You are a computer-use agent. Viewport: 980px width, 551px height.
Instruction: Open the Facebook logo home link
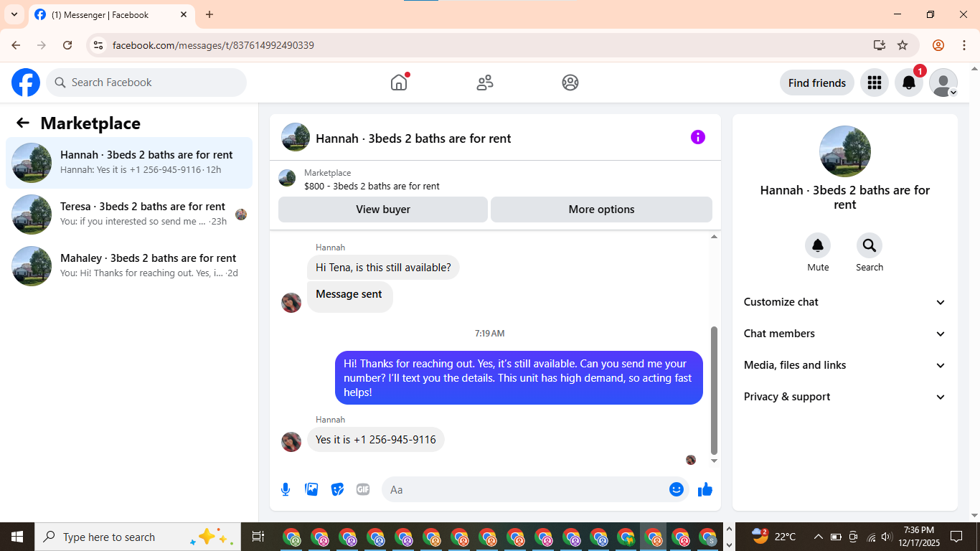click(x=26, y=83)
